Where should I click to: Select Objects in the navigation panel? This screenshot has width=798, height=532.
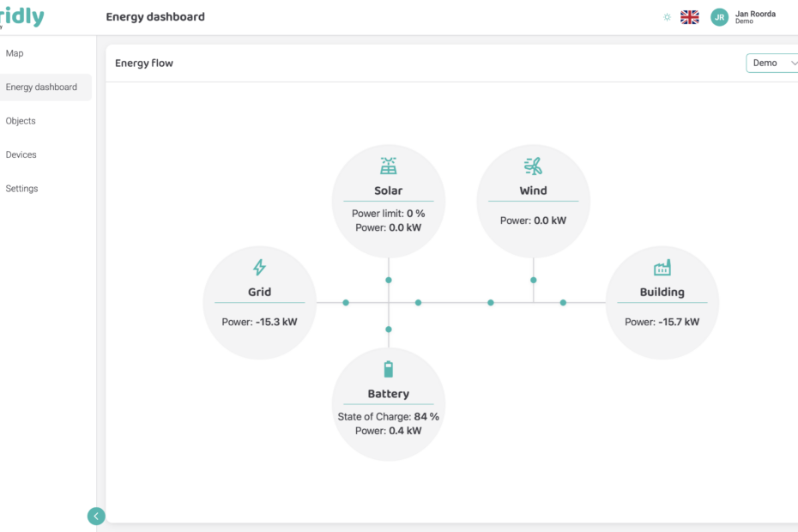pyautogui.click(x=21, y=120)
